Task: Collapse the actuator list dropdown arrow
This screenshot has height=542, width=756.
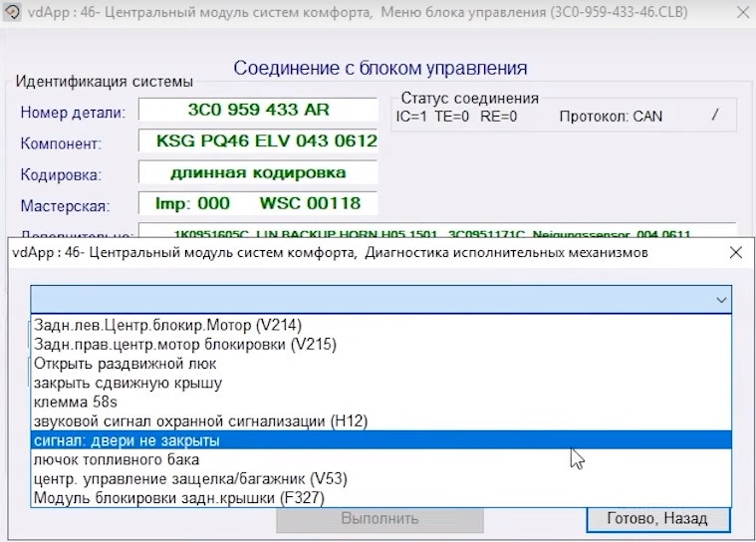Action: pyautogui.click(x=721, y=300)
